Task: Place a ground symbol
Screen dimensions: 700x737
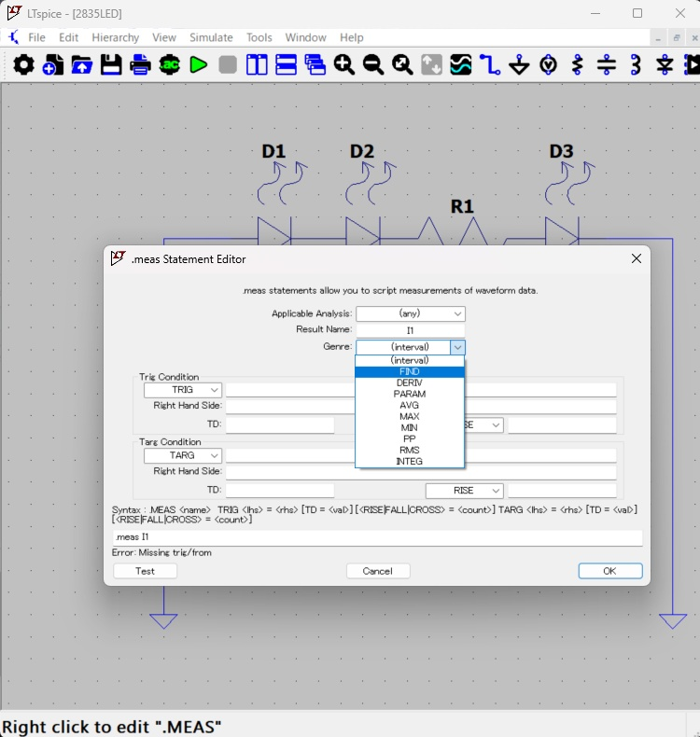Action: (519, 65)
